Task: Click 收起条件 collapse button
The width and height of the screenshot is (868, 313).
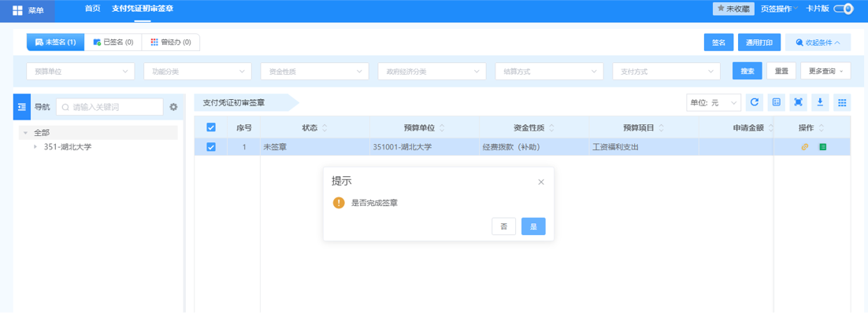Action: coord(818,42)
